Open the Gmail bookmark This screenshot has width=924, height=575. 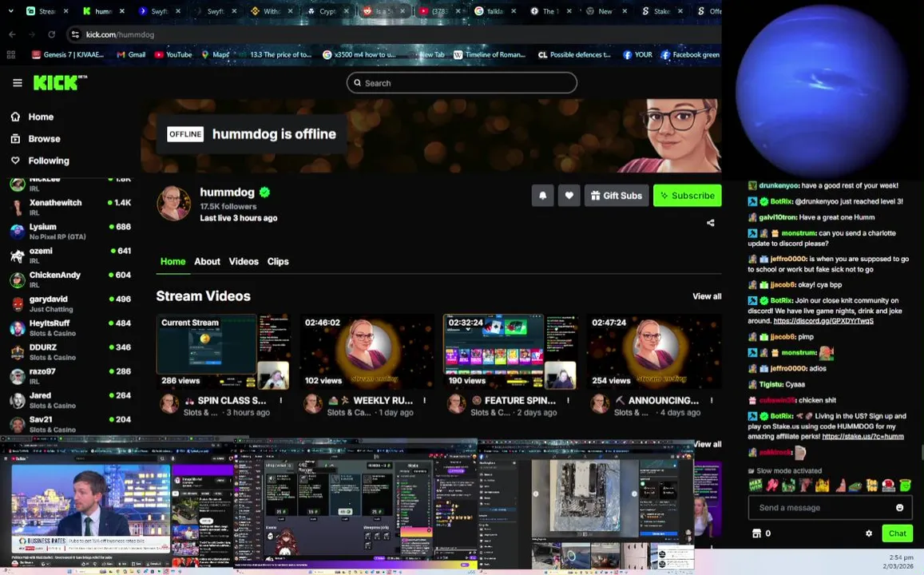pyautogui.click(x=131, y=55)
